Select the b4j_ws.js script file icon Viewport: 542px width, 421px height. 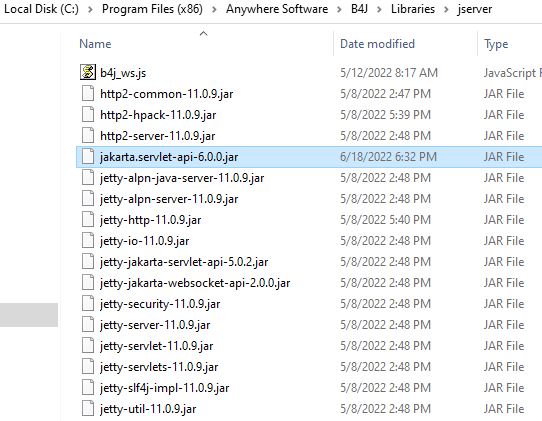click(88, 72)
